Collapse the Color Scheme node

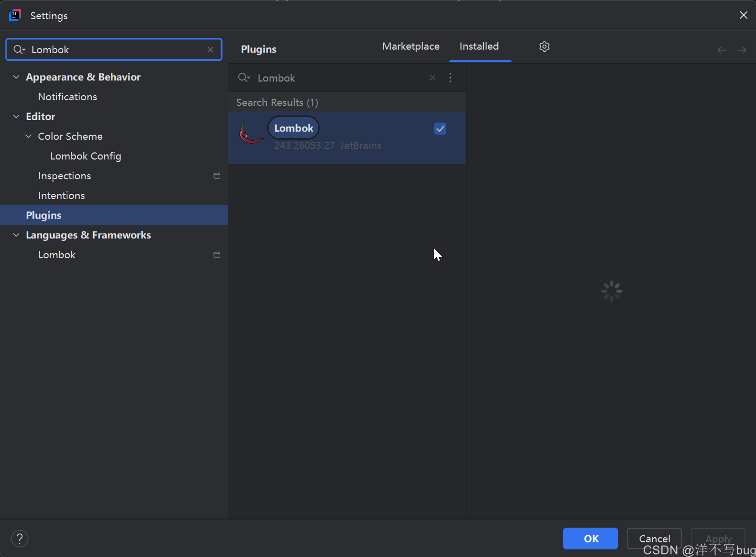point(28,136)
